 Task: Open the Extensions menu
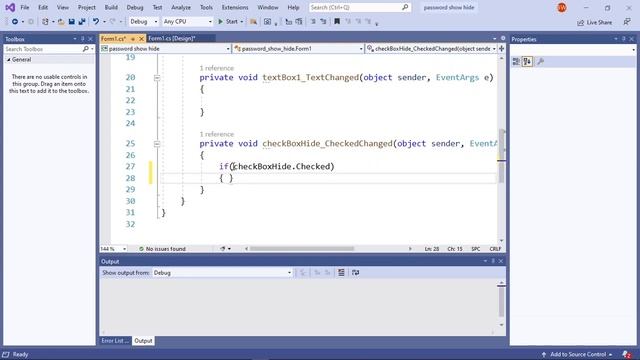click(x=235, y=7)
